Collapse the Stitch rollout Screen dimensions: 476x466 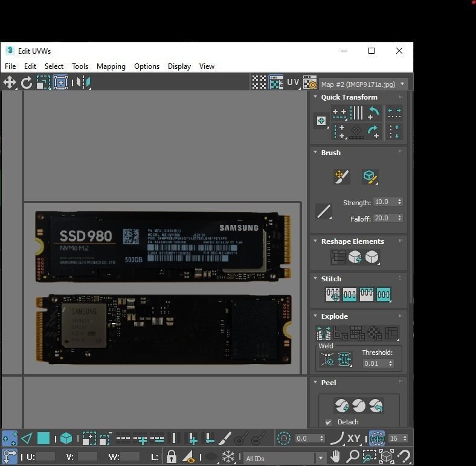coord(315,278)
